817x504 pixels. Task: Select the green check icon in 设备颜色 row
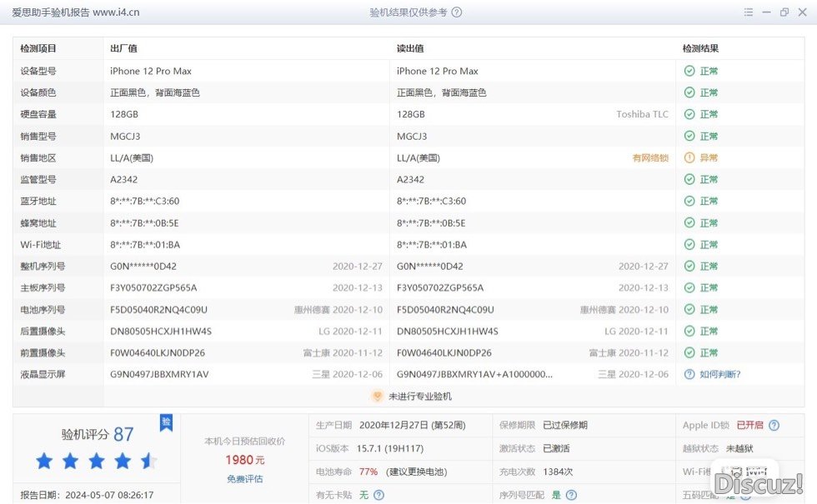689,92
